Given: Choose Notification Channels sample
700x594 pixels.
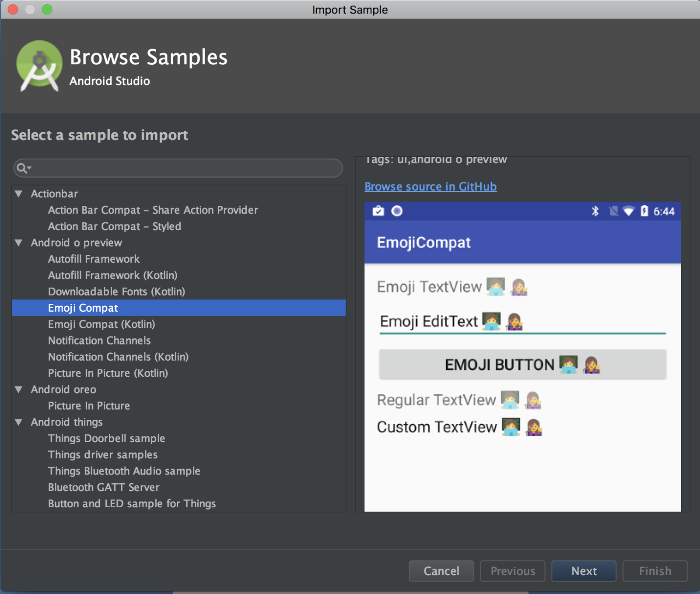Looking at the screenshot, I should click(99, 341).
